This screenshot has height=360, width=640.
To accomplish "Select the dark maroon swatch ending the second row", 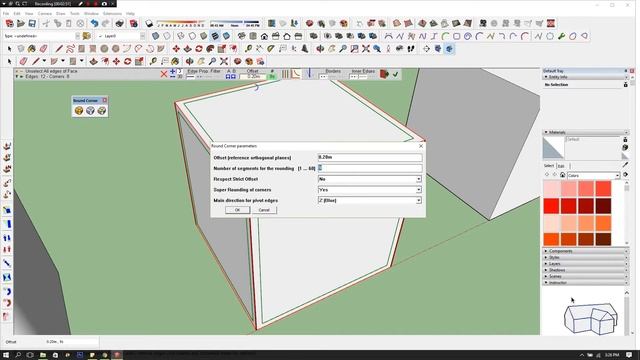I will (603, 206).
